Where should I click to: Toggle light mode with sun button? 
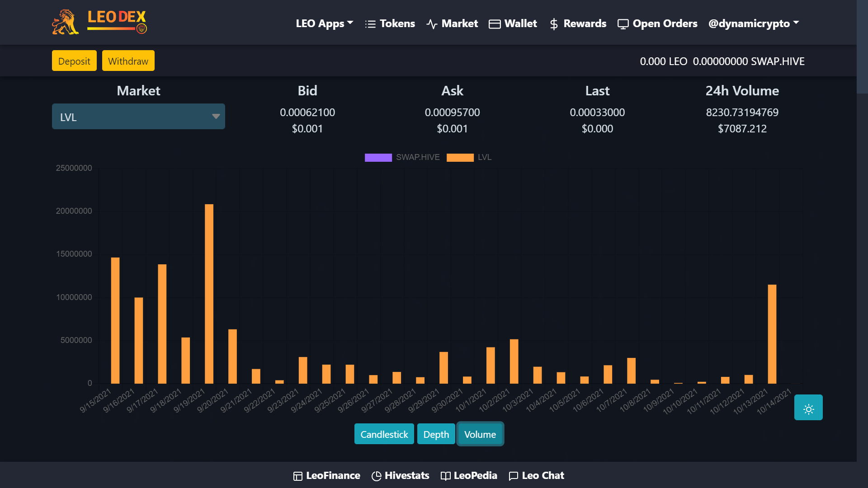tap(808, 408)
